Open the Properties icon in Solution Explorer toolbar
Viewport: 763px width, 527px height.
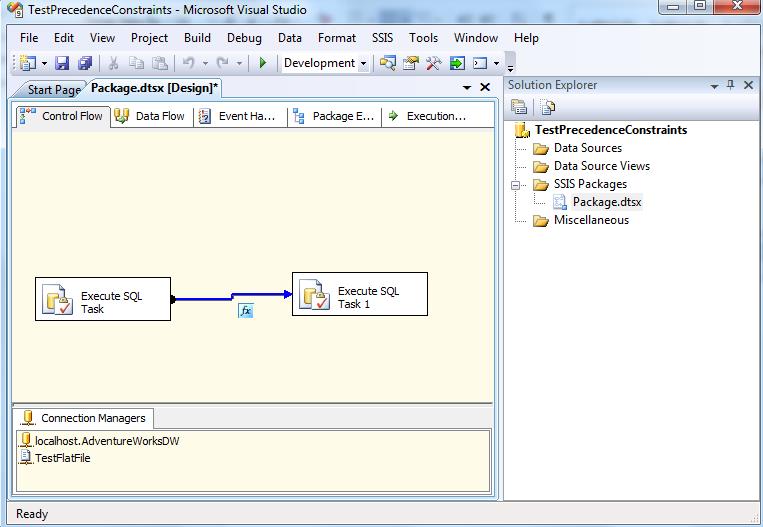click(x=520, y=107)
